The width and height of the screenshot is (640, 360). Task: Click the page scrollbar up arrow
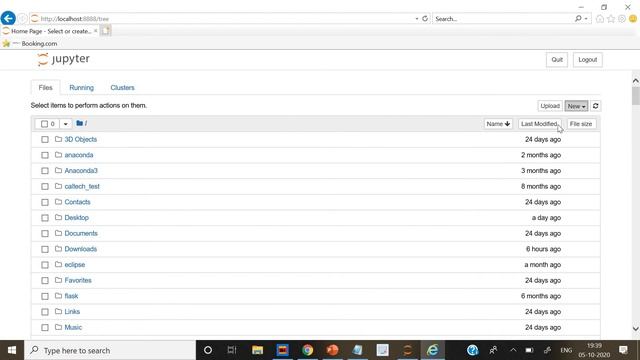[x=636, y=81]
